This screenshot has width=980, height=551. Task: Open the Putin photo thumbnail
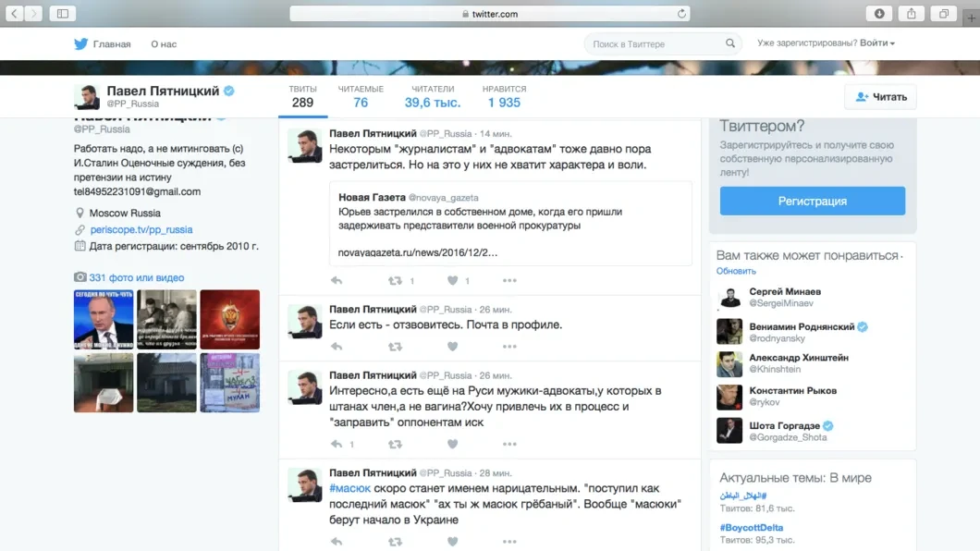(x=104, y=319)
